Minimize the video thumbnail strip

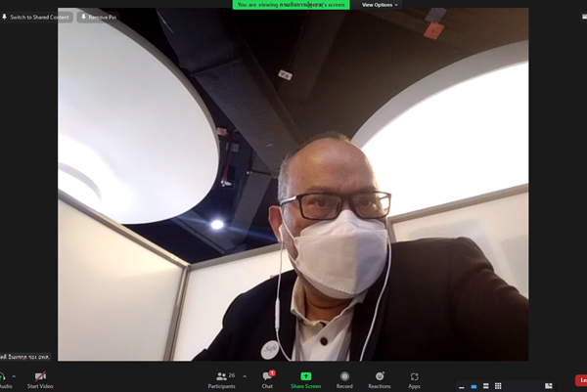(462, 386)
